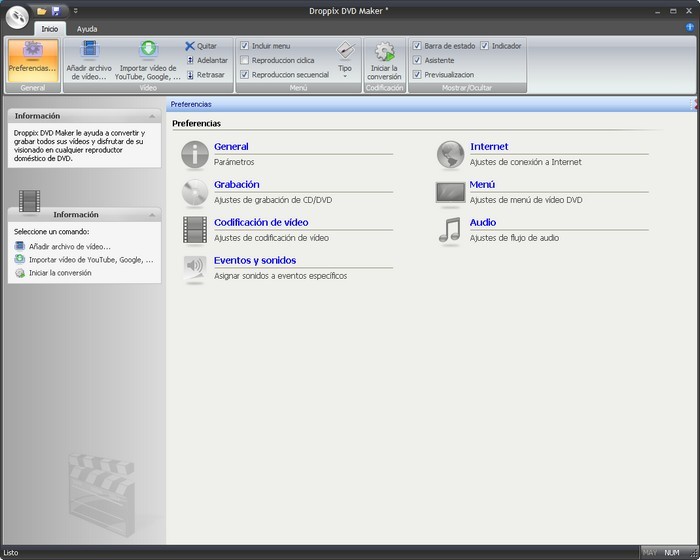Open Grabación preferences link
Image resolution: width=700 pixels, height=560 pixels.
point(237,184)
